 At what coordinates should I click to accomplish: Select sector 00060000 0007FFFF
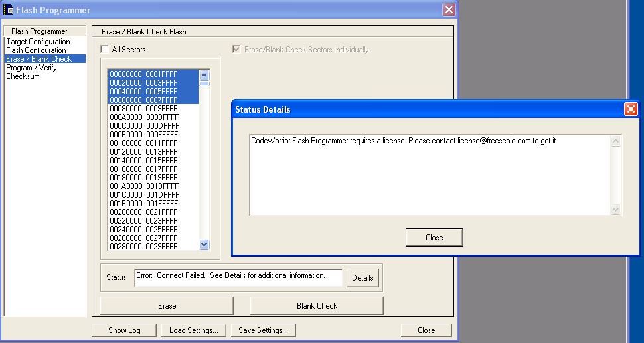[x=153, y=100]
